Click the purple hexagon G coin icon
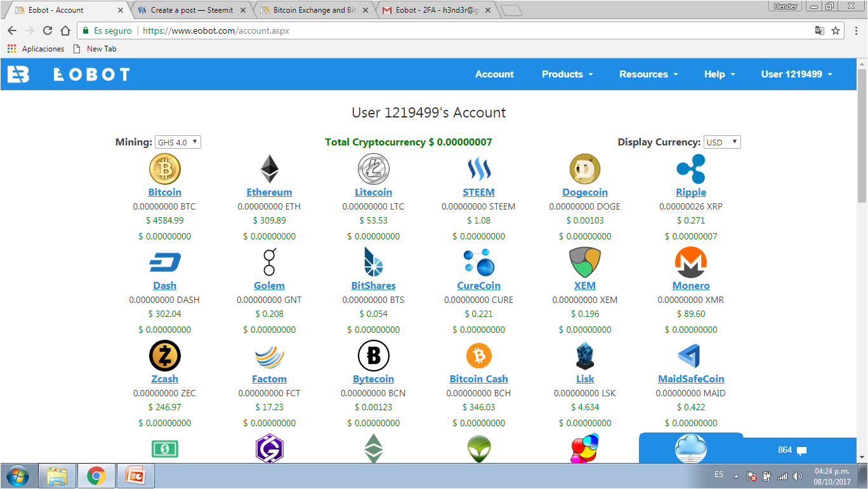The height and width of the screenshot is (489, 868). (270, 448)
